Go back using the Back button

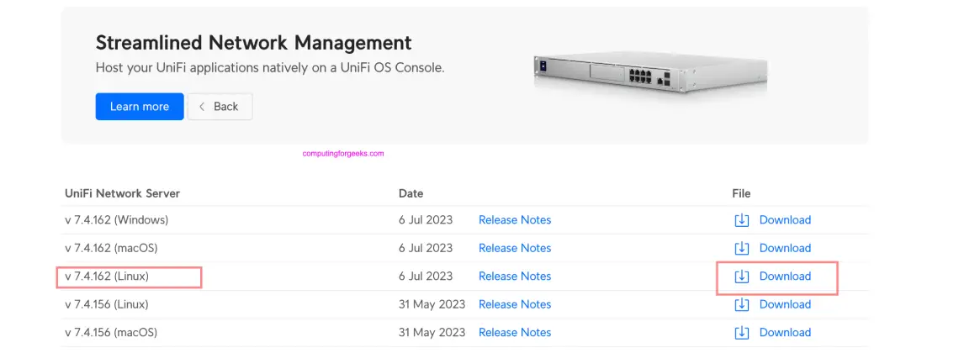tap(220, 107)
